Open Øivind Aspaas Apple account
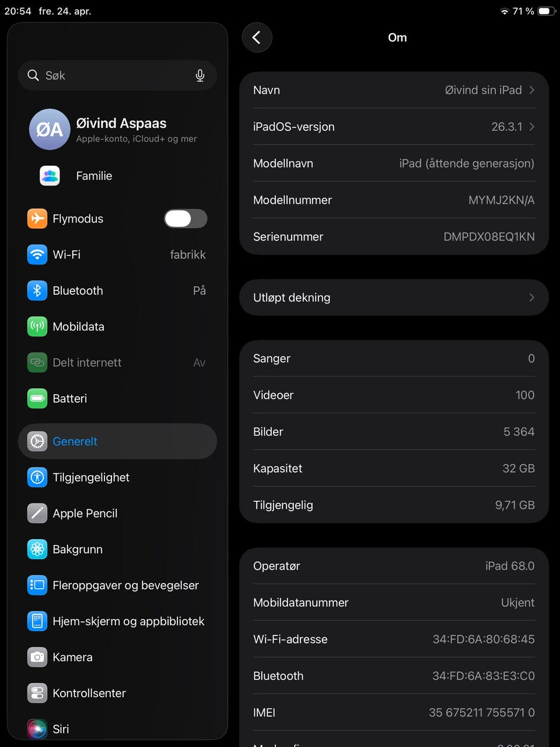Viewport: 560px width, 747px height. [x=117, y=130]
